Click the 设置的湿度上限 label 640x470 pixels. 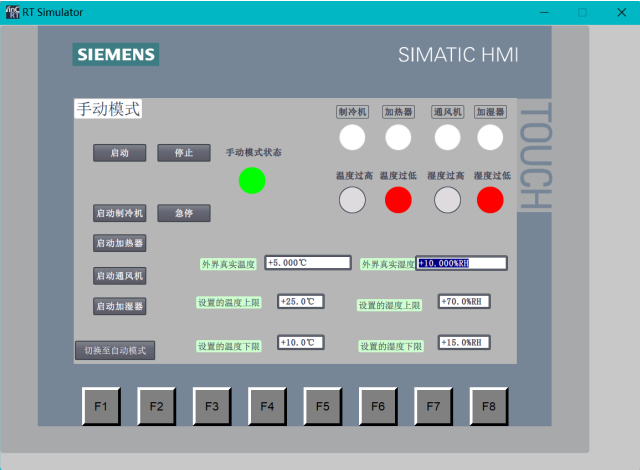[x=390, y=305]
